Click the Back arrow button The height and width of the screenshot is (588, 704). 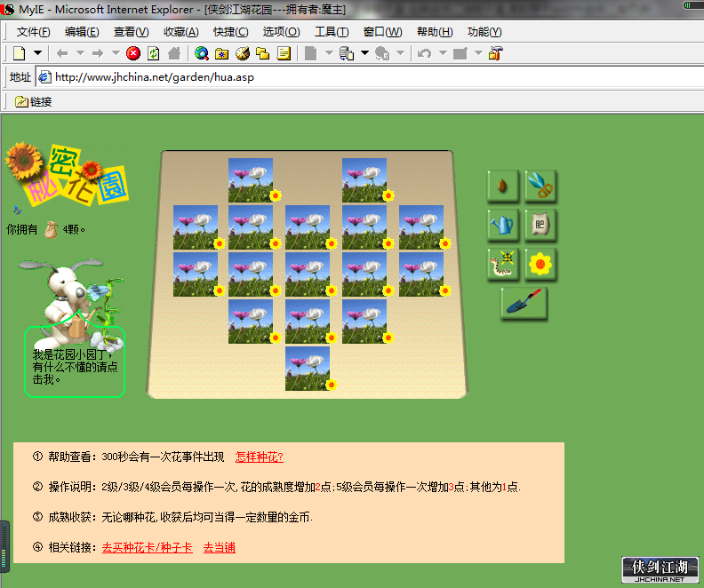coord(62,54)
